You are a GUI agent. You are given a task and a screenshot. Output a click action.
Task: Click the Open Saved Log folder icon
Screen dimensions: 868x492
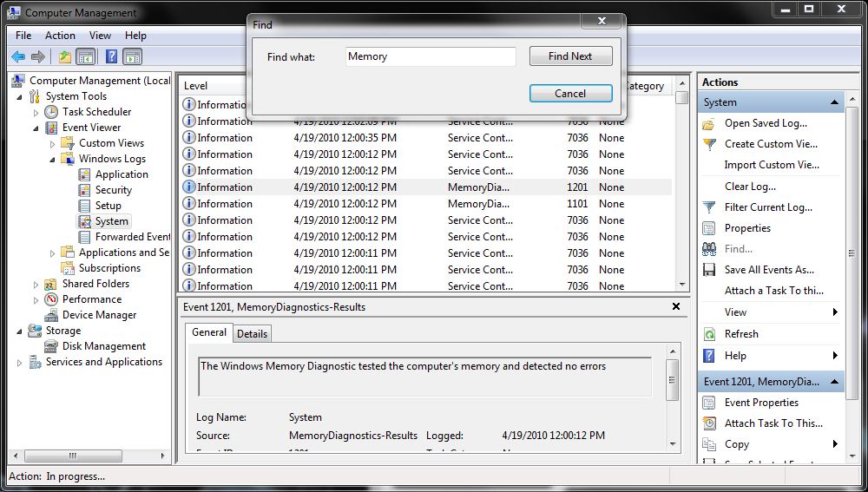[709, 123]
